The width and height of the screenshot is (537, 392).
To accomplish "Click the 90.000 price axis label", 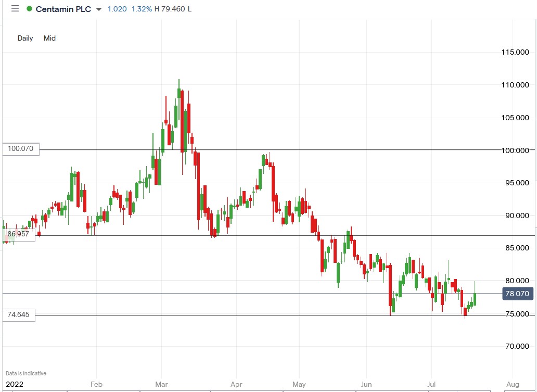I will (517, 216).
